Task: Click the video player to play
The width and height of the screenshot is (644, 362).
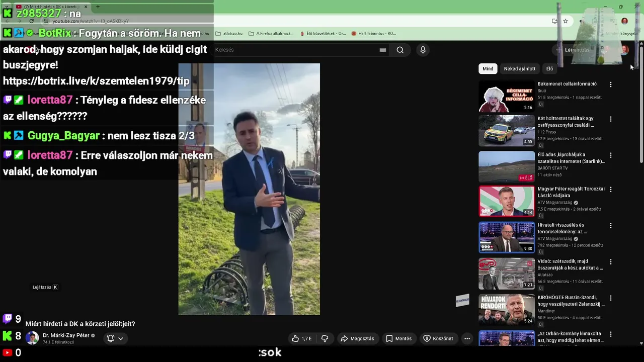Action: coord(249,189)
